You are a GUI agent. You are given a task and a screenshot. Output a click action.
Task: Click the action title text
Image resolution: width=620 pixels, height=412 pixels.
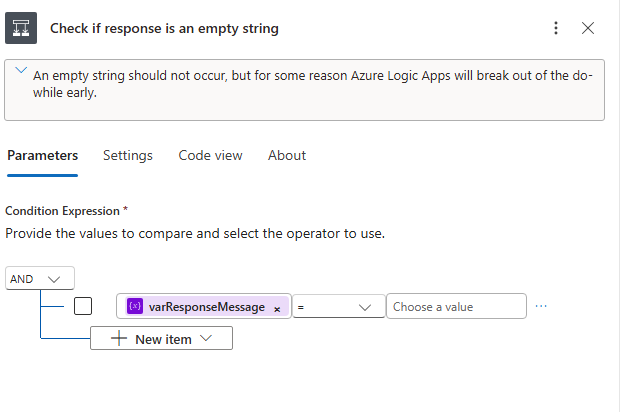(x=164, y=28)
